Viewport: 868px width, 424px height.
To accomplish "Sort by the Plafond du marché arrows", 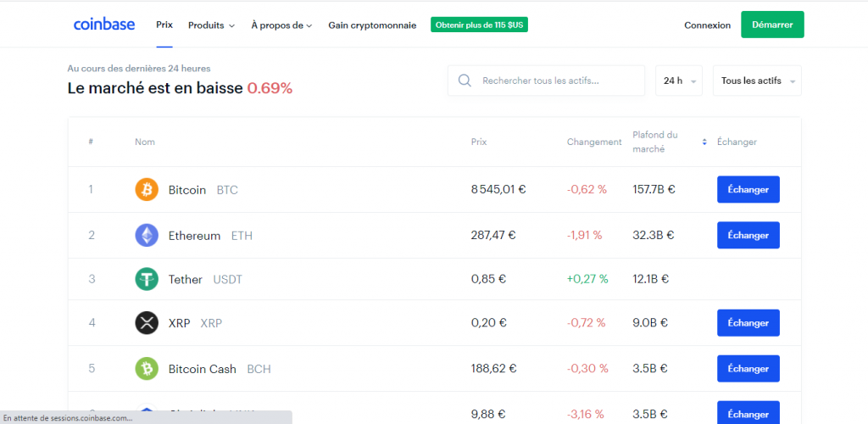I will (704, 142).
